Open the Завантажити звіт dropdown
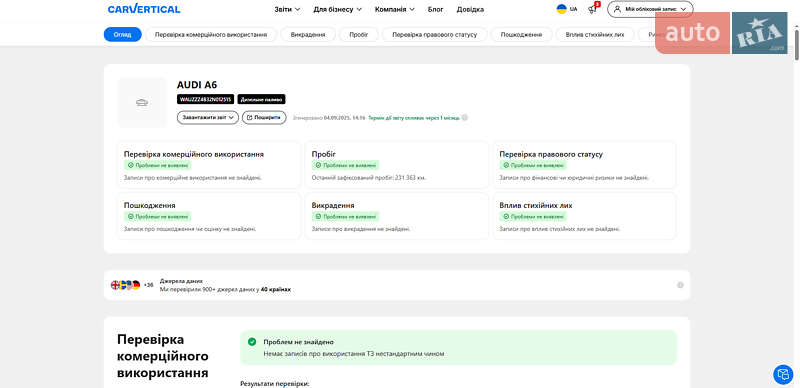Image resolution: width=800 pixels, height=388 pixels. pyautogui.click(x=208, y=117)
